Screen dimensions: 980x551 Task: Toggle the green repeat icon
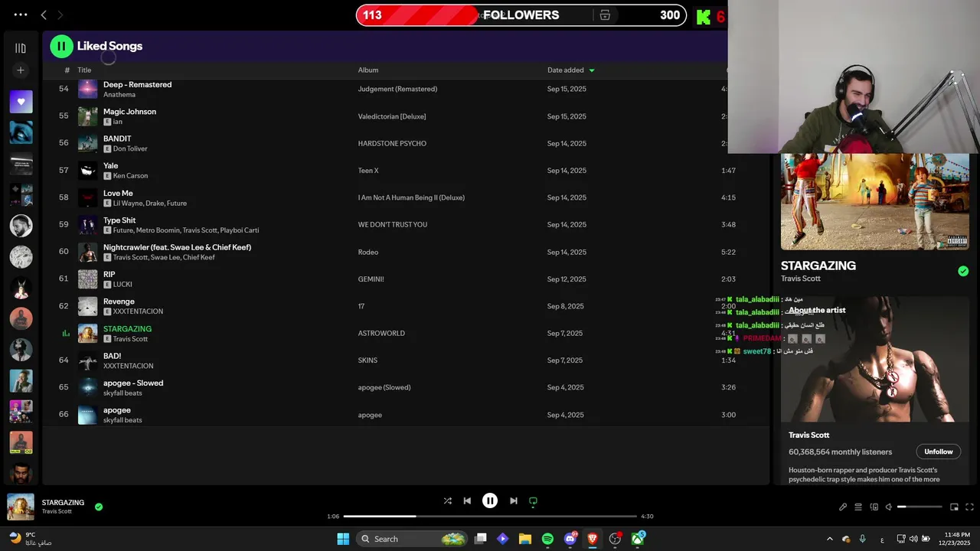[x=533, y=501]
